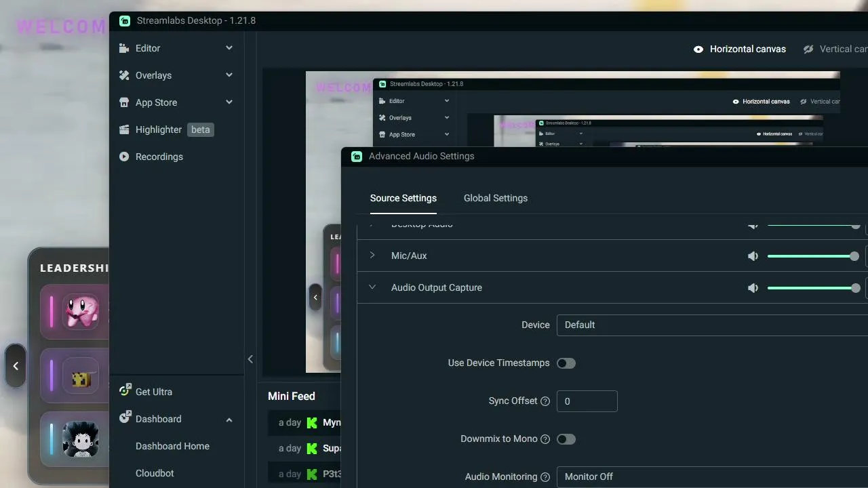Select the anime character avatar in the Leadership widget
This screenshot has height=488, width=868.
[x=81, y=439]
